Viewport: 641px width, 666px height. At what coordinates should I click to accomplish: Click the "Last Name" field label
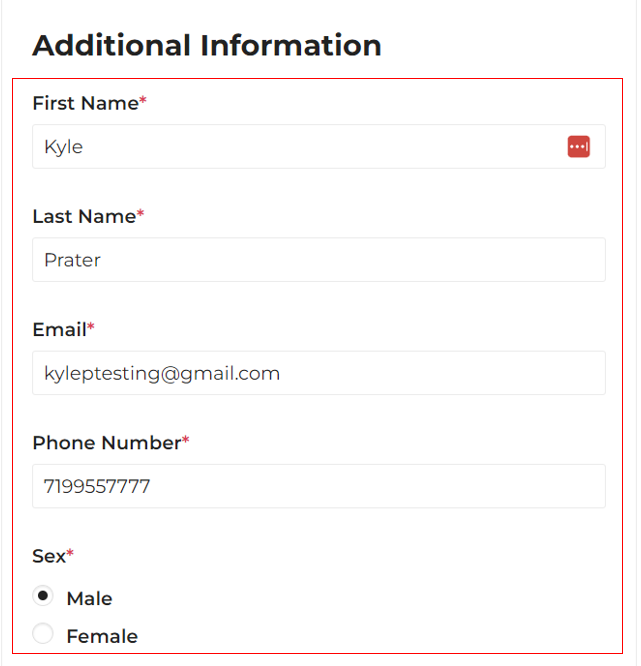(x=84, y=216)
